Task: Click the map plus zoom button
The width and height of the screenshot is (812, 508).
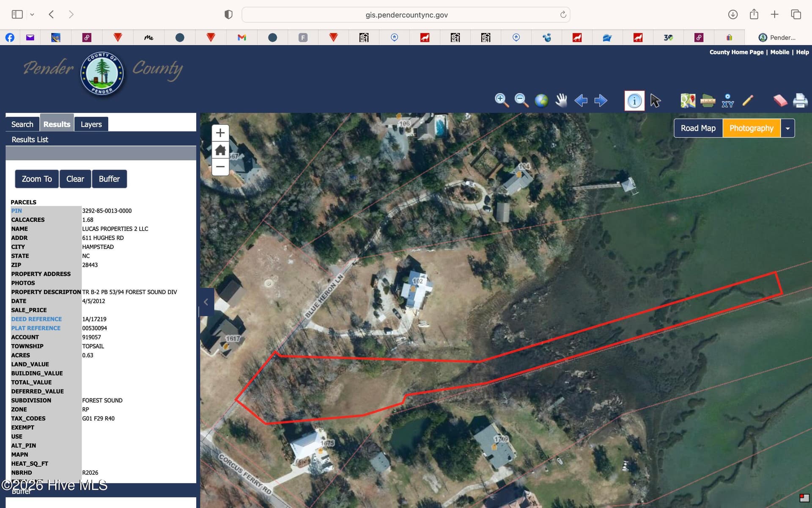Action: 220,133
